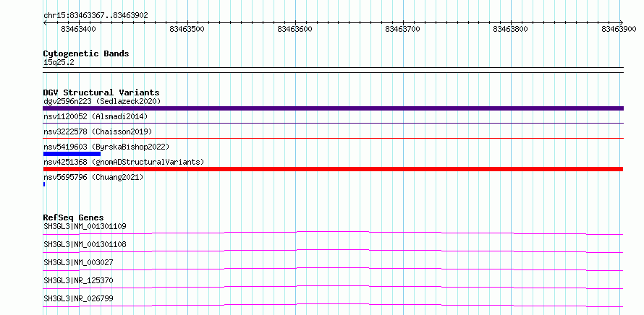
Task: Click ruler position 83463600
Action: point(295,29)
